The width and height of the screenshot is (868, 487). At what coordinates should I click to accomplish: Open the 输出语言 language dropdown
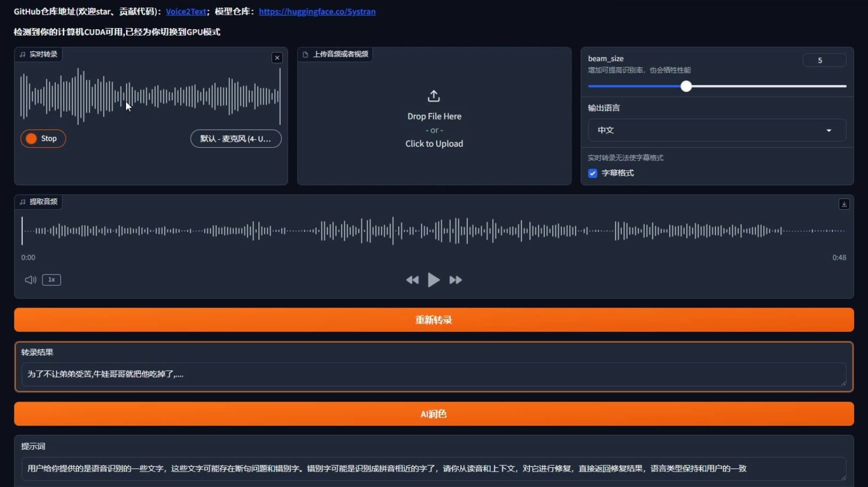(717, 130)
